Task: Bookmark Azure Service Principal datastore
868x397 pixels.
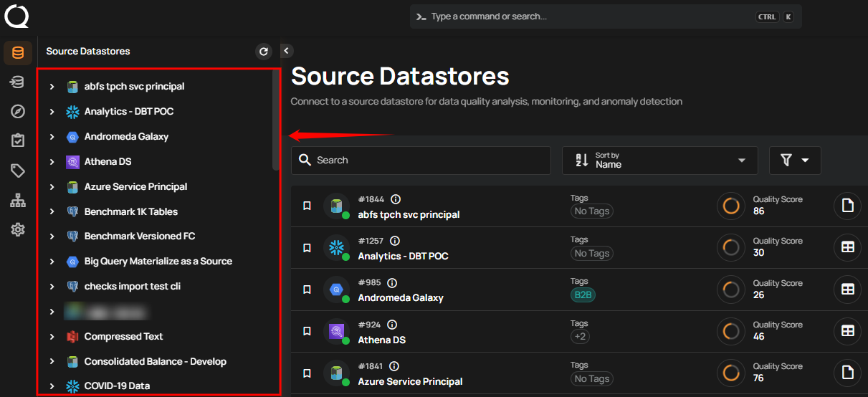Action: point(307,373)
